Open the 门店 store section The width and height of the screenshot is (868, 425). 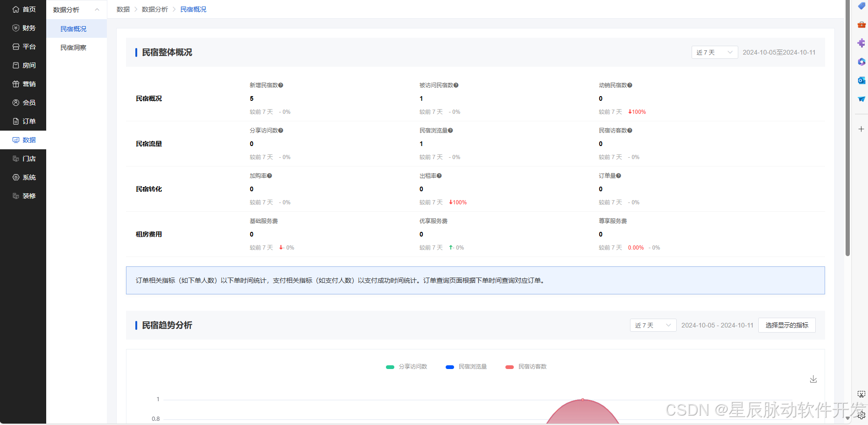[x=23, y=159]
